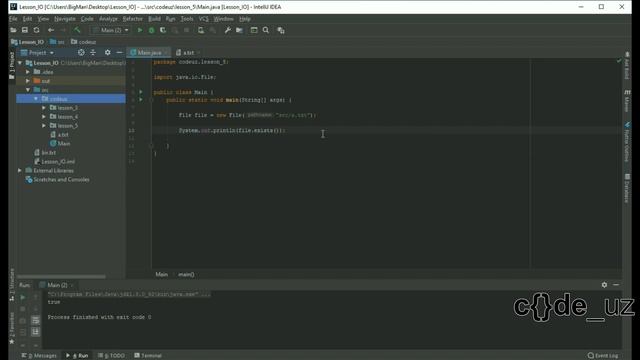Open the Project view dropdown
This screenshot has height=360, width=640.
pyautogui.click(x=37, y=53)
